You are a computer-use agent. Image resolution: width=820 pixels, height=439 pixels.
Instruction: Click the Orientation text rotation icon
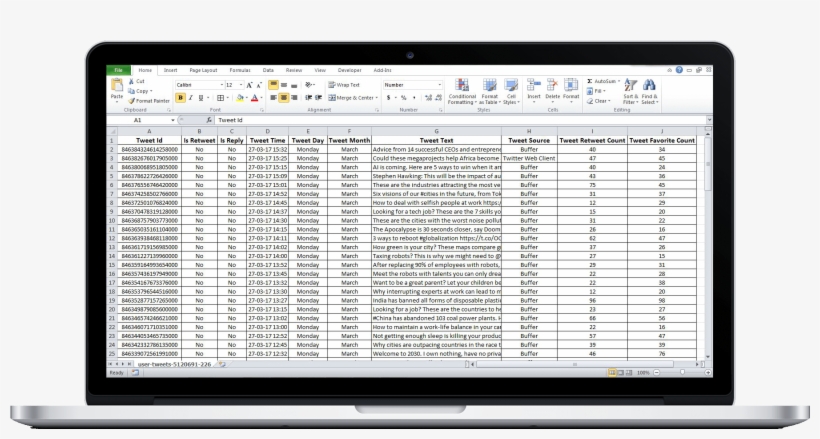[309, 85]
